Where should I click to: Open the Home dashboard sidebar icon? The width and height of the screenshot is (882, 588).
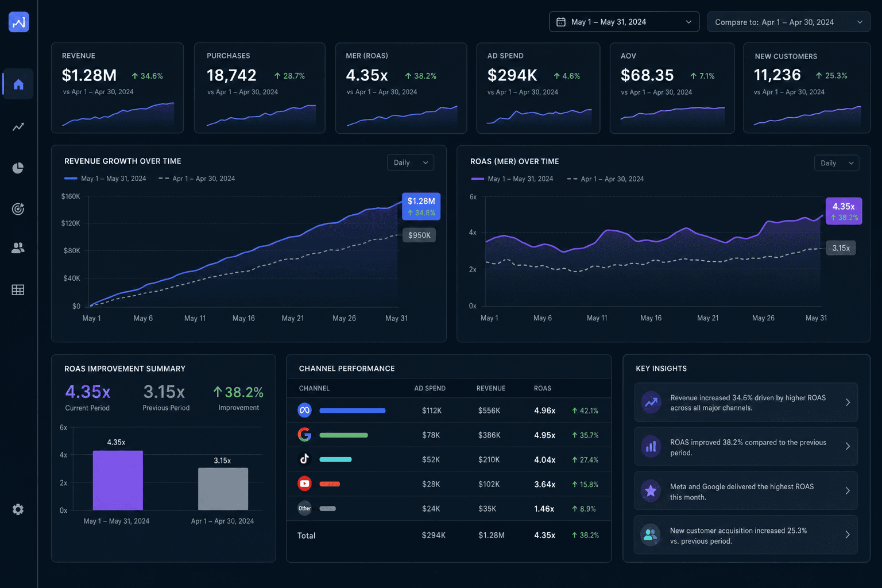click(x=18, y=84)
